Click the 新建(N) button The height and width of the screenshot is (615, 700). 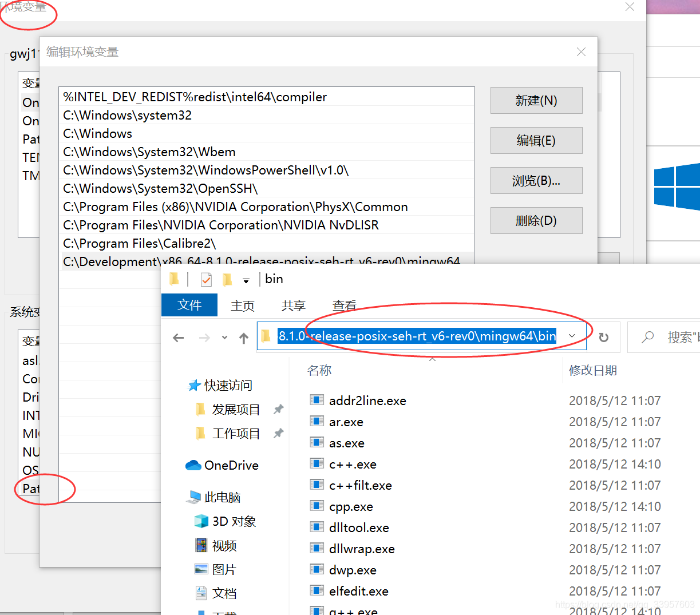[x=536, y=100]
